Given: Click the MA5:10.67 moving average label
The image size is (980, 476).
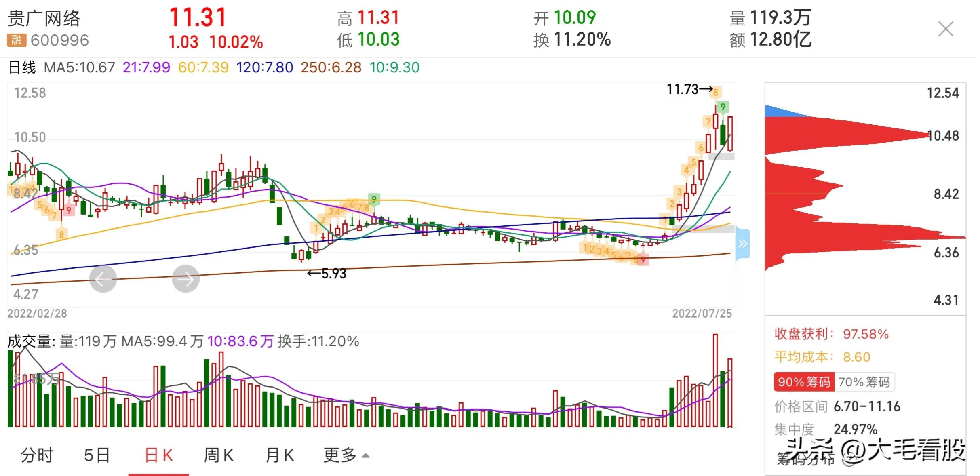Looking at the screenshot, I should pos(80,67).
